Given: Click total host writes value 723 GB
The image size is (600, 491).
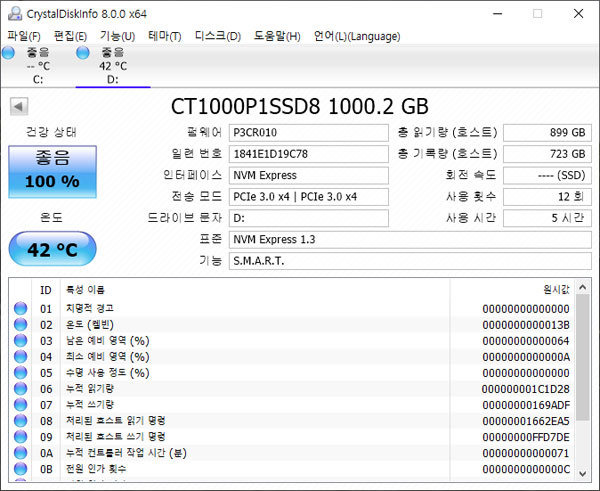Looking at the screenshot, I should pos(547,154).
